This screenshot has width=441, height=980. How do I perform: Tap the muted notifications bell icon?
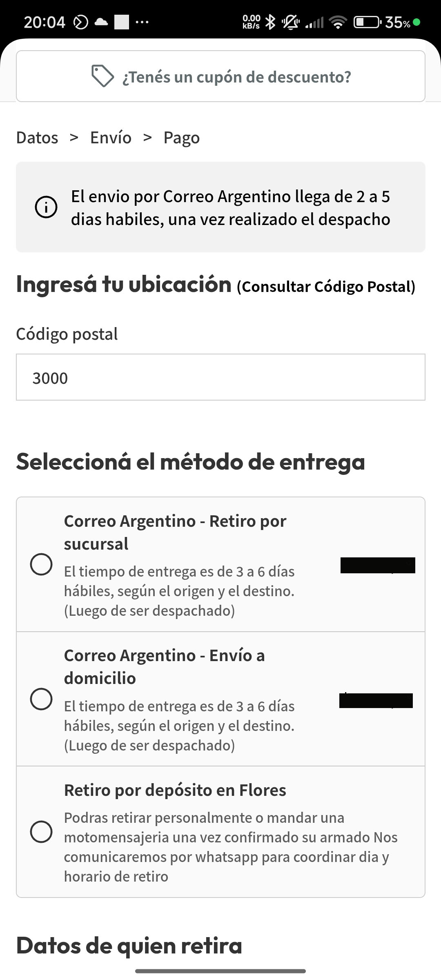point(290,22)
